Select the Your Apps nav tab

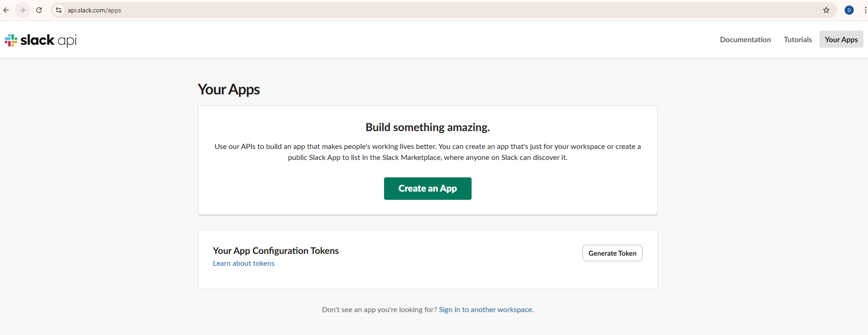pyautogui.click(x=841, y=39)
